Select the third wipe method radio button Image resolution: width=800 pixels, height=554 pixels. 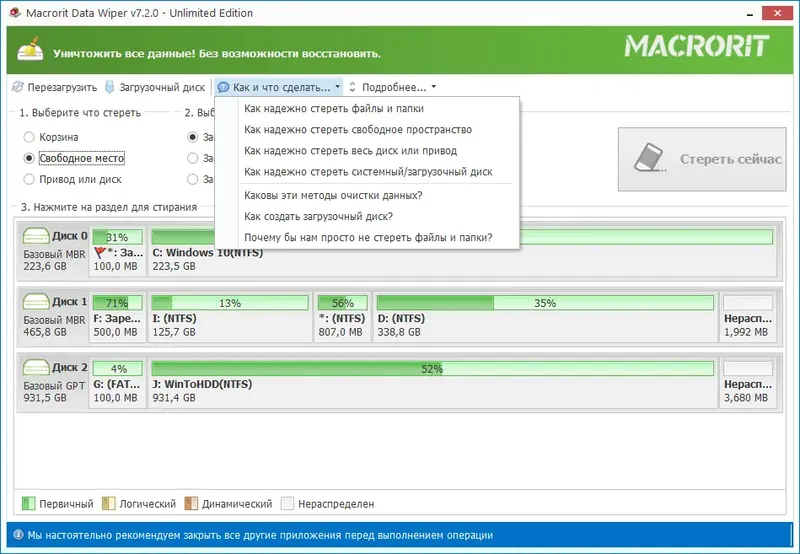click(192, 179)
